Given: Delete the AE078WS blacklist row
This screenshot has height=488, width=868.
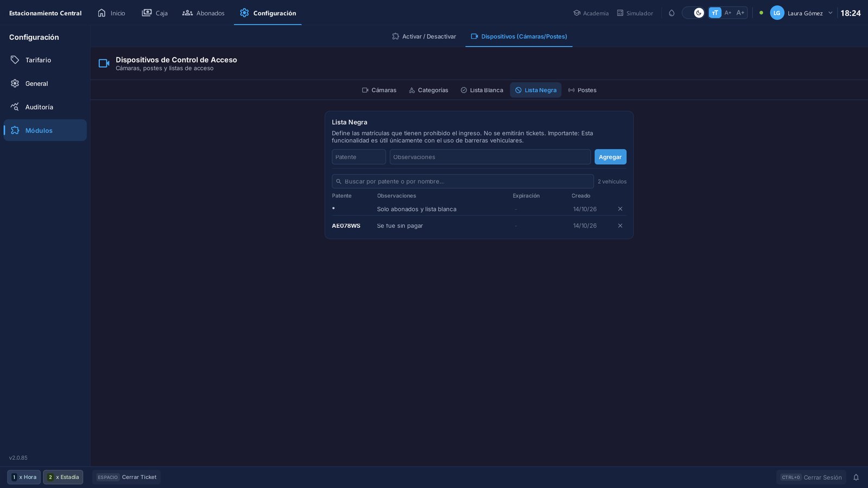Looking at the screenshot, I should coord(620,226).
